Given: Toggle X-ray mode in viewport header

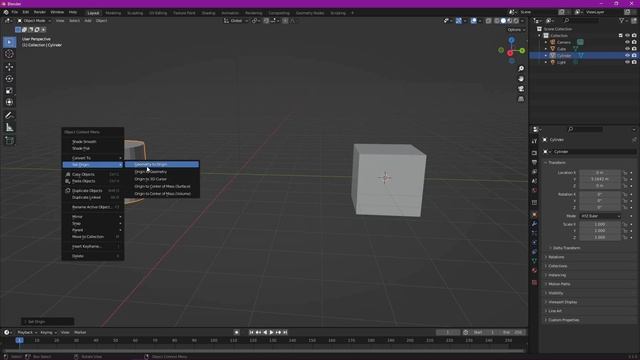Looking at the screenshot, I should (x=489, y=20).
